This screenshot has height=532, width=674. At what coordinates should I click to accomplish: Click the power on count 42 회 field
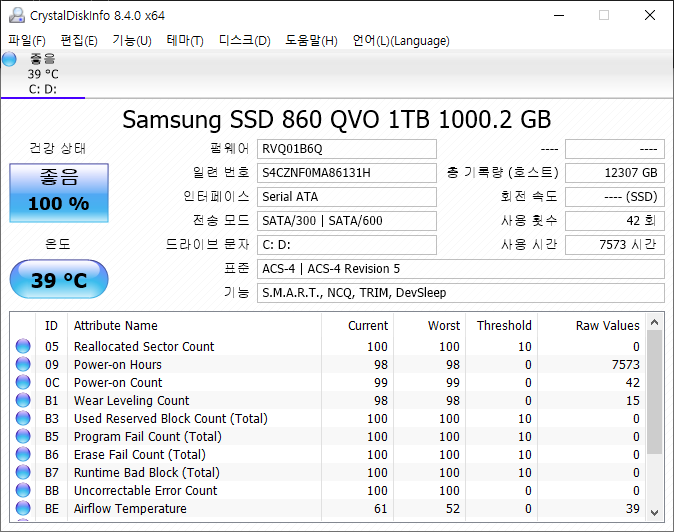click(615, 221)
